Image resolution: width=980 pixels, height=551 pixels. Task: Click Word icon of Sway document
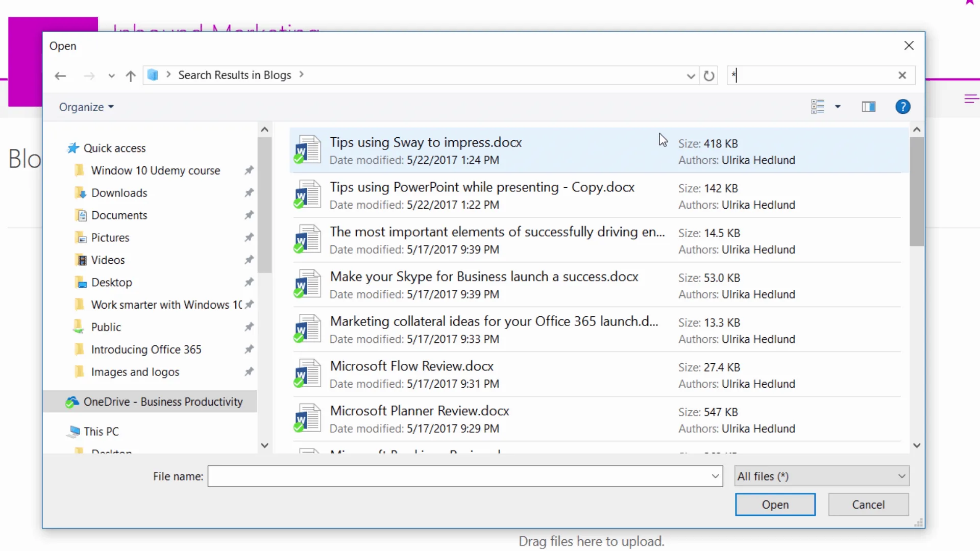(307, 149)
